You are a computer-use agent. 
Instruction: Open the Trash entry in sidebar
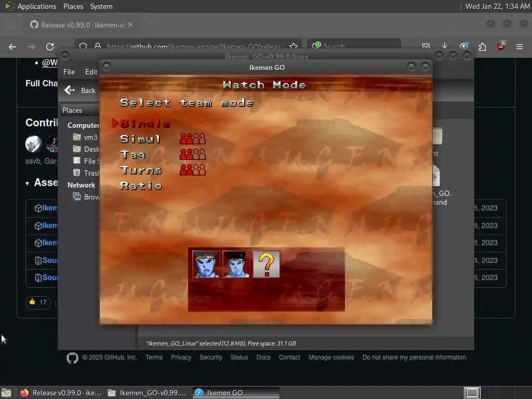[86, 172]
